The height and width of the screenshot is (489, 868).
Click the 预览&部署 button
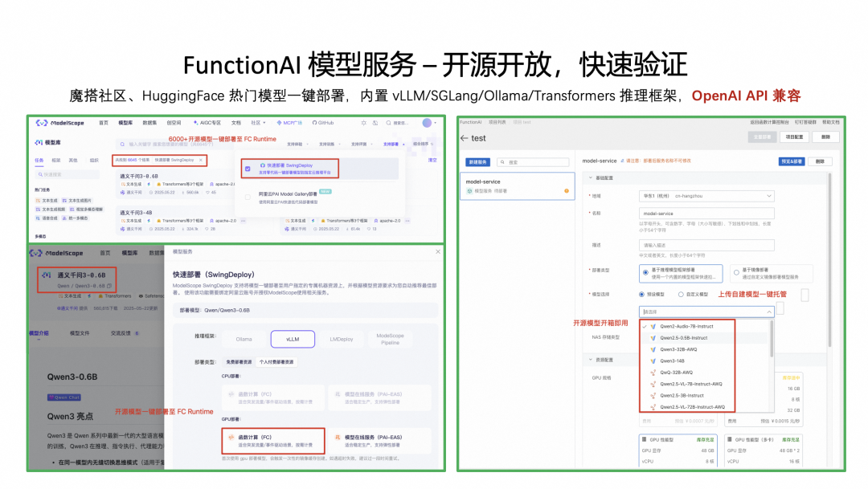(792, 161)
